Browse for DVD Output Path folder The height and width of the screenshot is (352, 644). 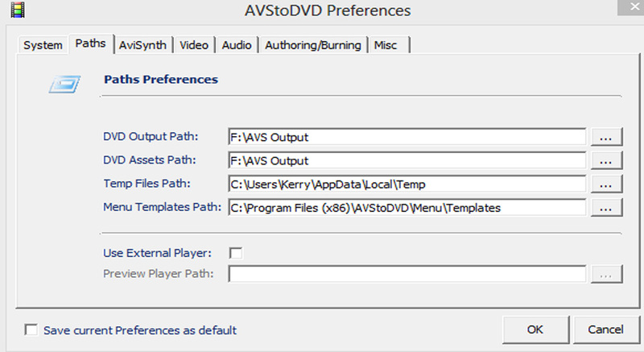[607, 137]
